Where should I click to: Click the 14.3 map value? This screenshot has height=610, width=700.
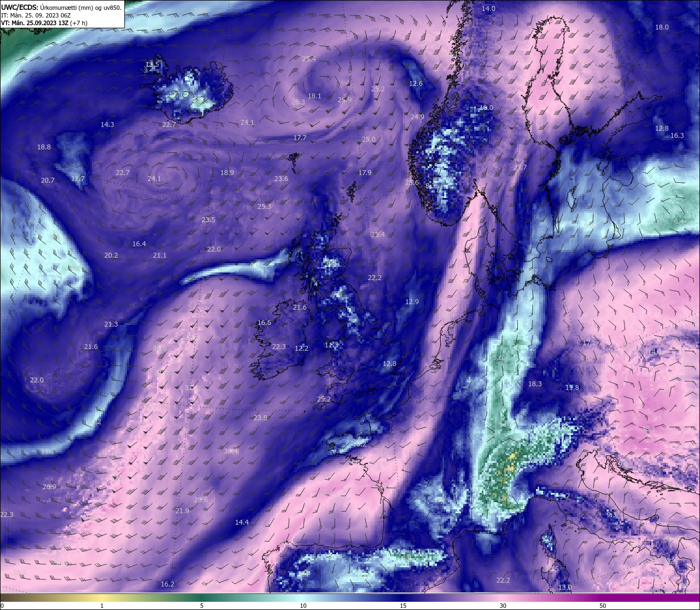pyautogui.click(x=107, y=124)
